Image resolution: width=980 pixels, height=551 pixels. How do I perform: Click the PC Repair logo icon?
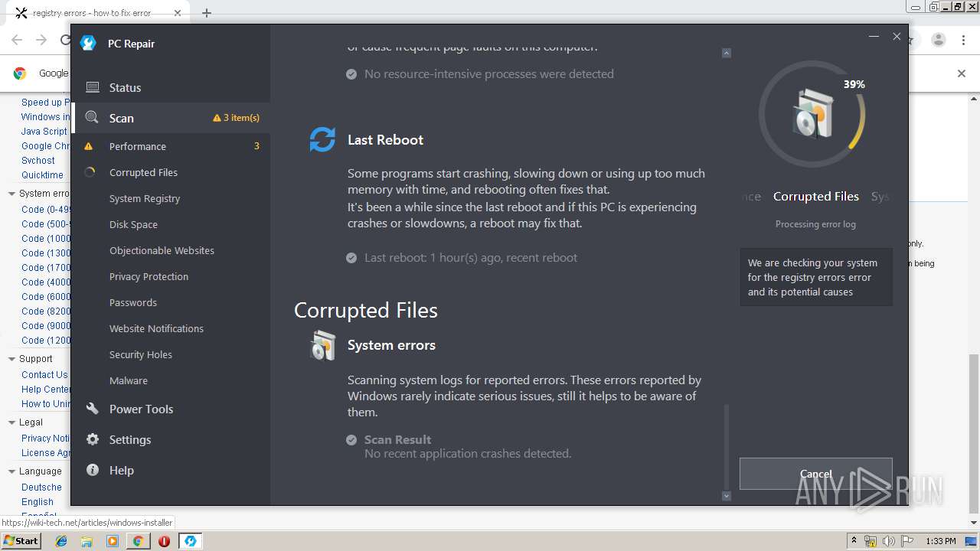pos(88,44)
